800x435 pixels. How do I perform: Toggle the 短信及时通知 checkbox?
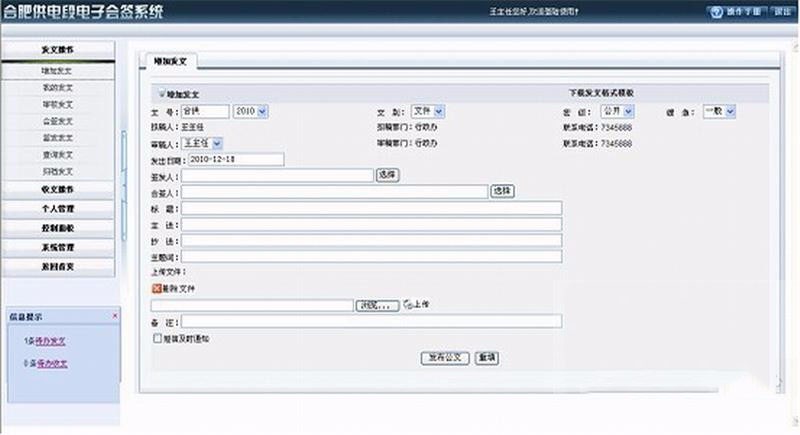(x=157, y=339)
